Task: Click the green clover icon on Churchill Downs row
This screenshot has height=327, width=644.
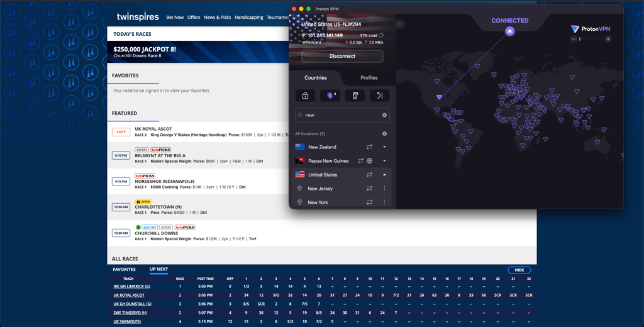Action: (x=138, y=227)
